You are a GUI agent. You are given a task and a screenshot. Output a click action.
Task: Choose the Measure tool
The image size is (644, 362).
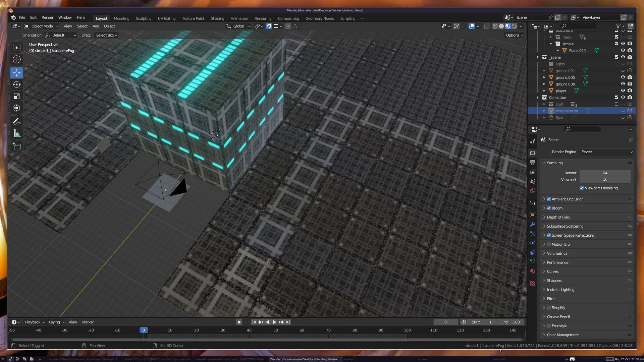click(17, 134)
